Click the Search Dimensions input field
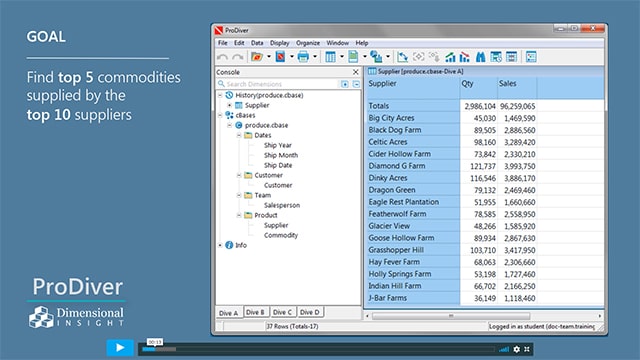This screenshot has height=360, width=640. pyautogui.click(x=282, y=84)
